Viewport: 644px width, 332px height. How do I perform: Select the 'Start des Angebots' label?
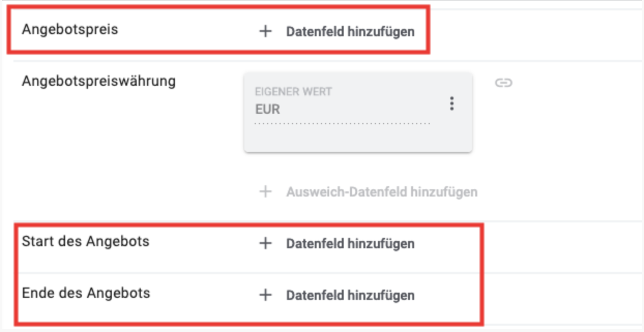(x=85, y=242)
